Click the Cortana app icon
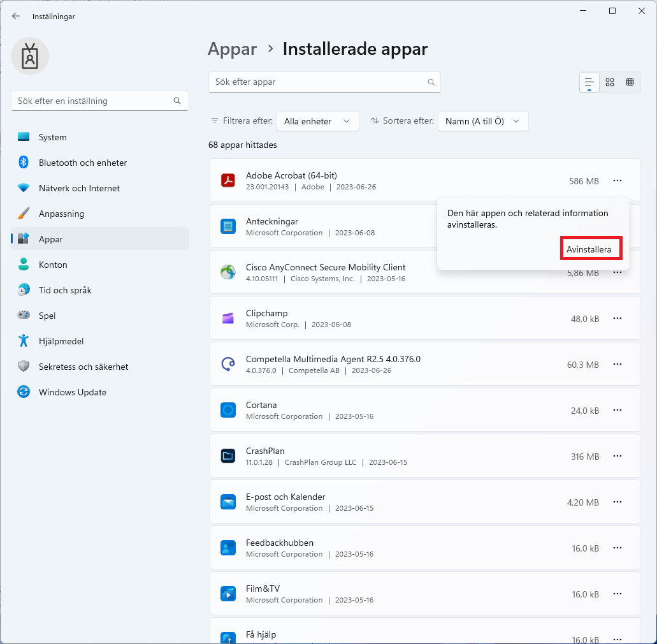Image resolution: width=657 pixels, height=644 pixels. click(x=228, y=410)
